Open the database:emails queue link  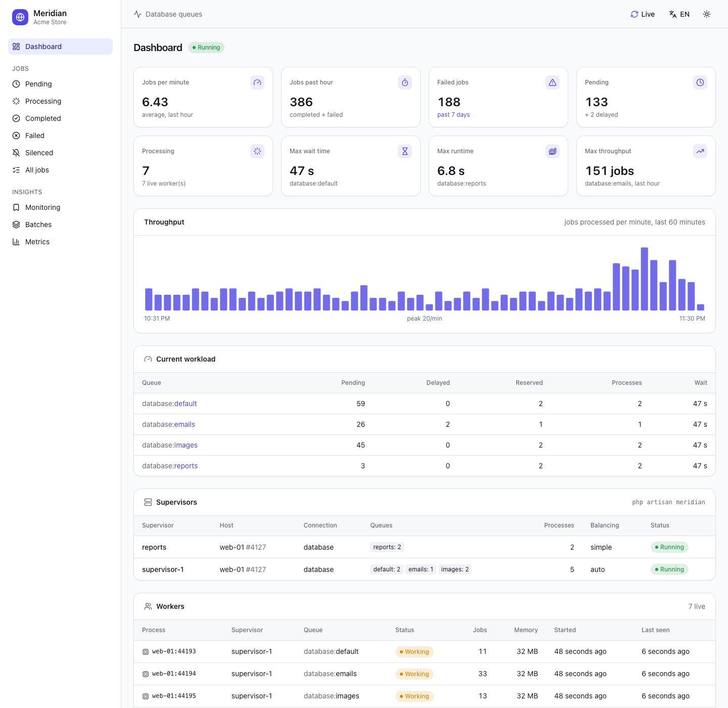pyautogui.click(x=168, y=424)
